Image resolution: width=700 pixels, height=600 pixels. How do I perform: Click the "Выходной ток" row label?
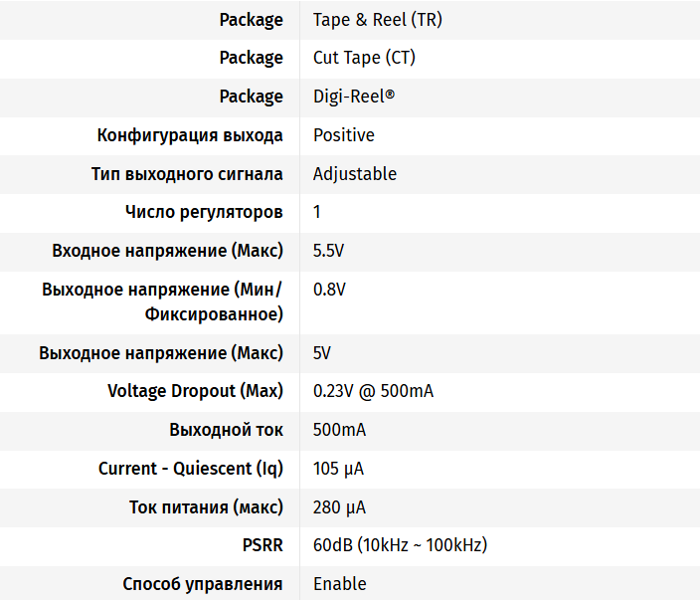(x=226, y=430)
